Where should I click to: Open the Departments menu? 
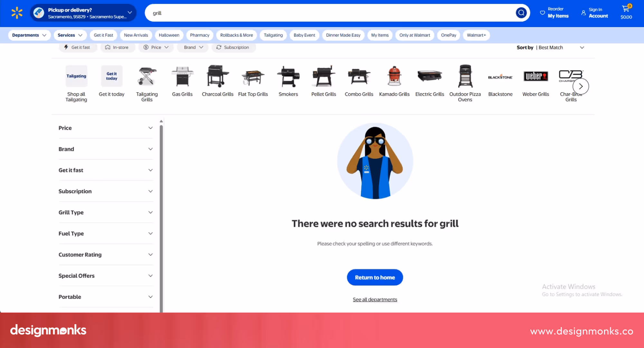29,35
